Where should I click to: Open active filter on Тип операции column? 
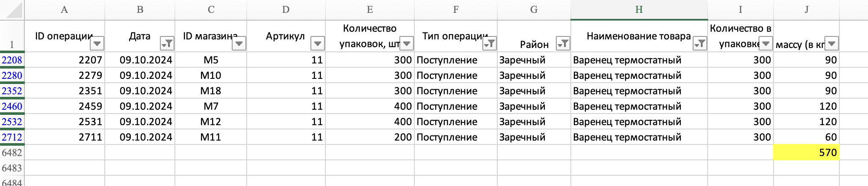click(490, 43)
